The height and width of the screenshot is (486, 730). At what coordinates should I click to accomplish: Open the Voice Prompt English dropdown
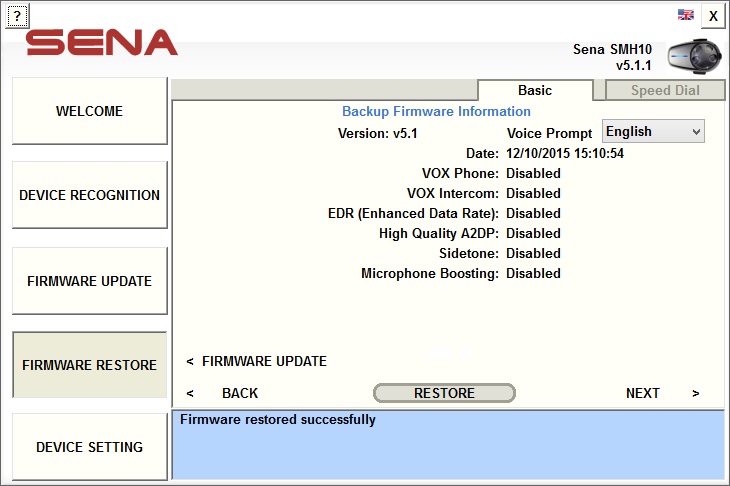click(653, 131)
